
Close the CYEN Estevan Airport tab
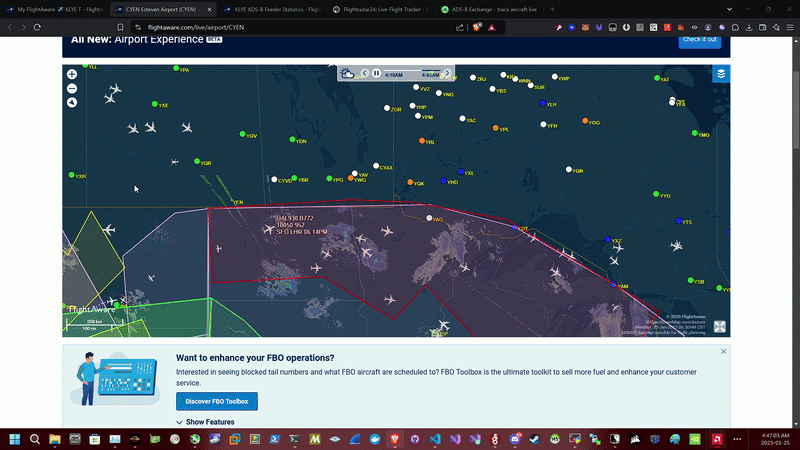click(x=209, y=9)
